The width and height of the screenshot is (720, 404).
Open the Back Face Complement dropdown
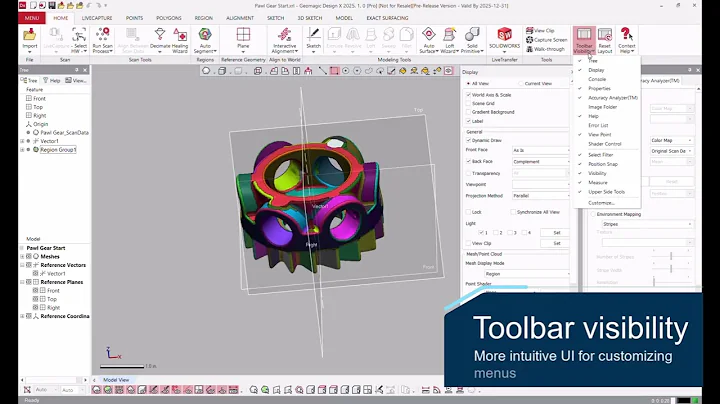[541, 162]
